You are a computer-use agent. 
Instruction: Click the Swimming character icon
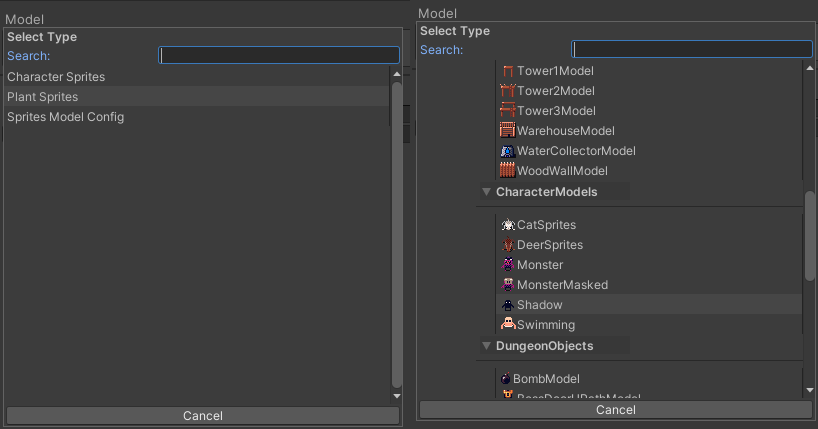(x=508, y=324)
